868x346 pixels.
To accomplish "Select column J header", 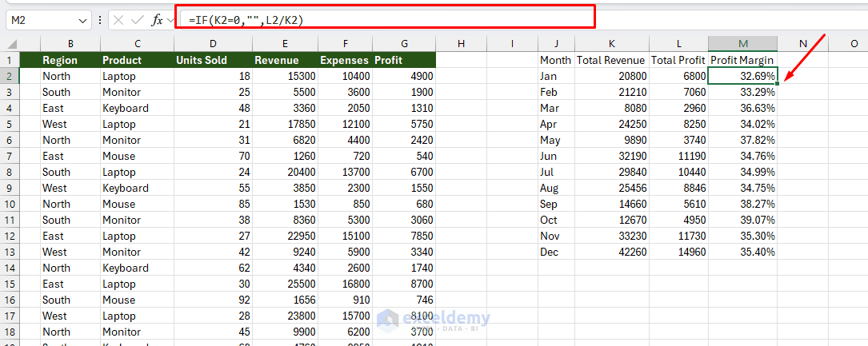I will 556,44.
